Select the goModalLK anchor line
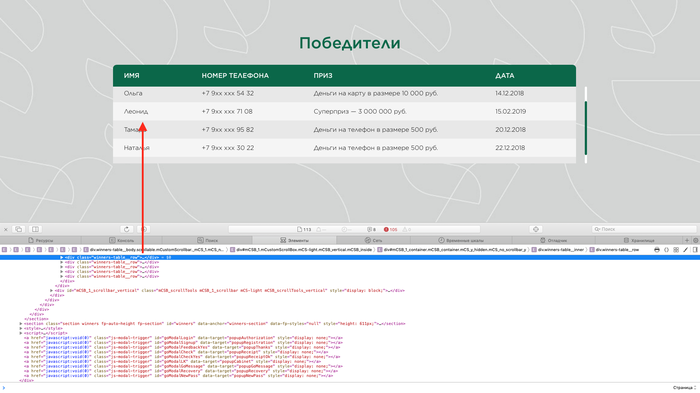The height and width of the screenshot is (393, 700). [x=172, y=361]
